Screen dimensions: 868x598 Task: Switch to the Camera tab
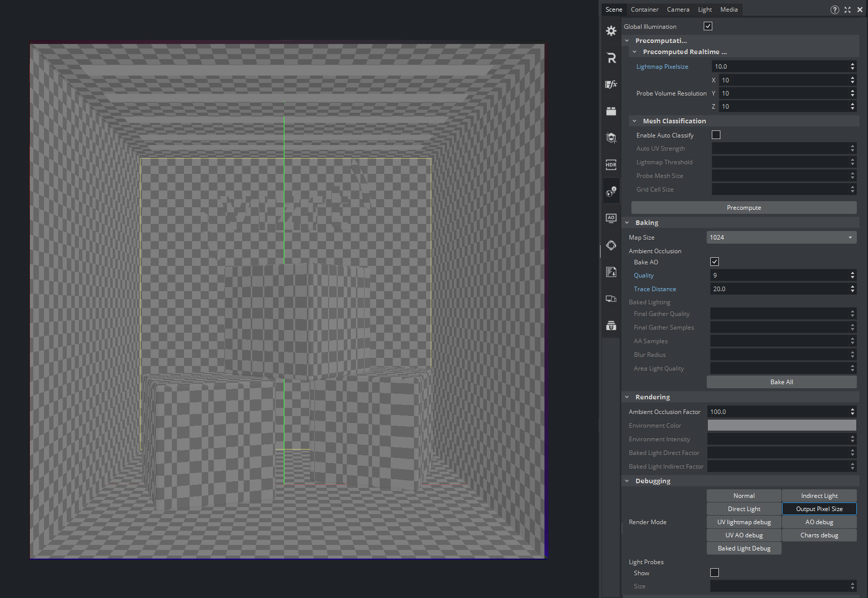point(678,10)
